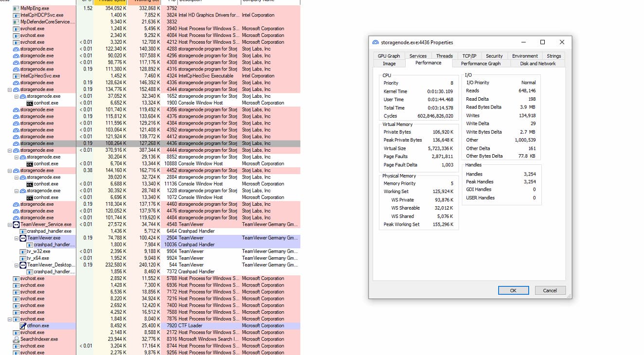Collapse the child storagenode PID 1228 node
Screen dimensions: 644x355
coord(16,191)
